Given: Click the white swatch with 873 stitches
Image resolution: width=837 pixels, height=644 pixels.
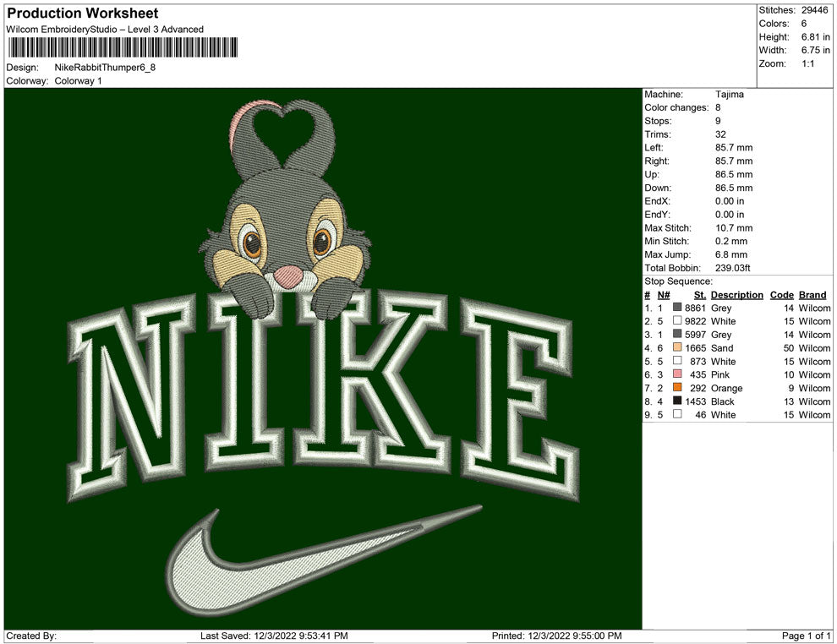Looking at the screenshot, I should pos(677,360).
